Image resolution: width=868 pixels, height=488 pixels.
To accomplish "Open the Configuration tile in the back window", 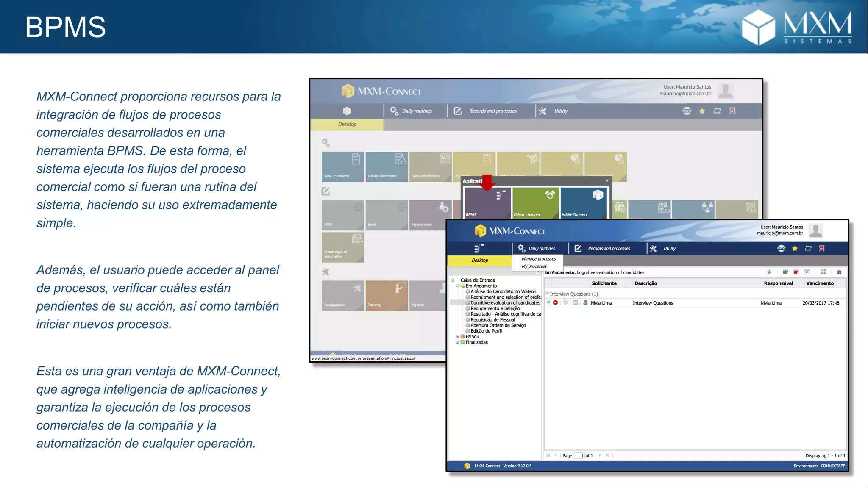I will point(343,296).
